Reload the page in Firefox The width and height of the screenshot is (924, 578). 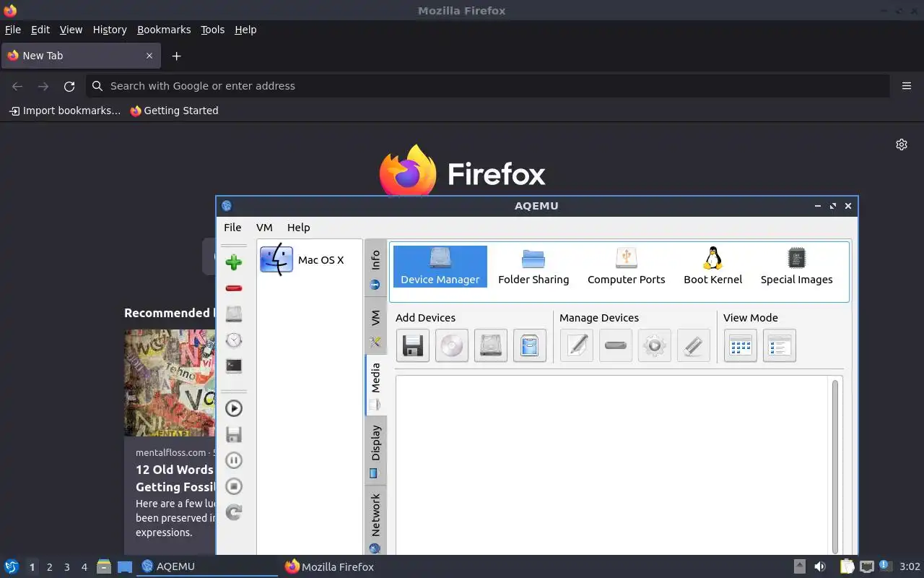click(69, 86)
